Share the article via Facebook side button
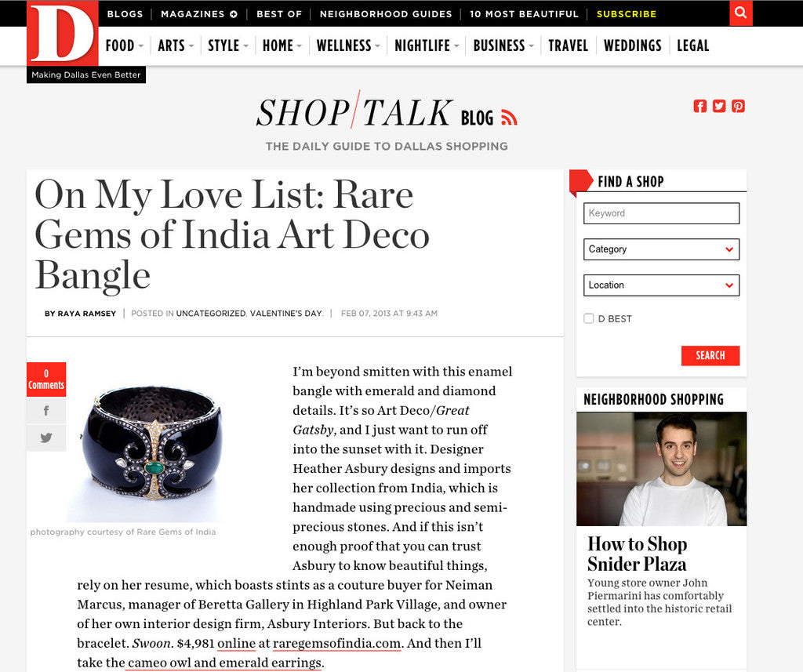Image resolution: width=803 pixels, height=672 pixels. click(46, 411)
